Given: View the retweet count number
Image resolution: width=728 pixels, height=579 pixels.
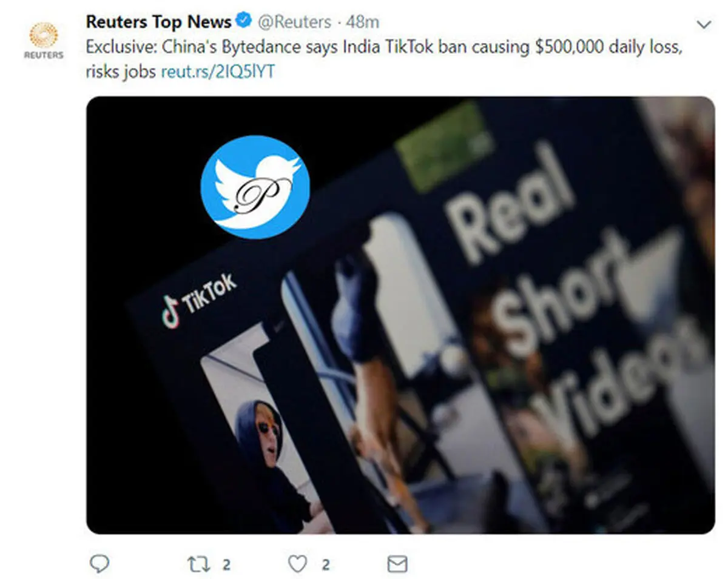Looking at the screenshot, I should coord(226,565).
